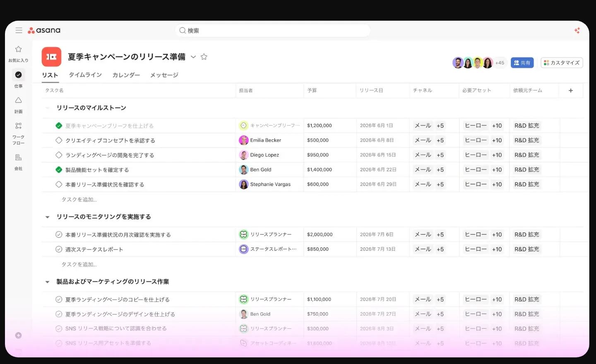
Task: Complete 週次ステータスレポート task
Action: pyautogui.click(x=59, y=249)
